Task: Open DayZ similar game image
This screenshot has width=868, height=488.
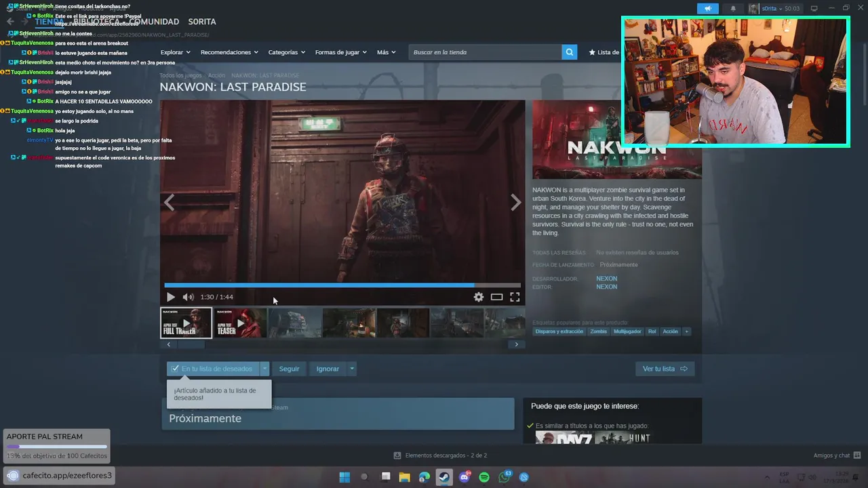Action: (x=564, y=437)
